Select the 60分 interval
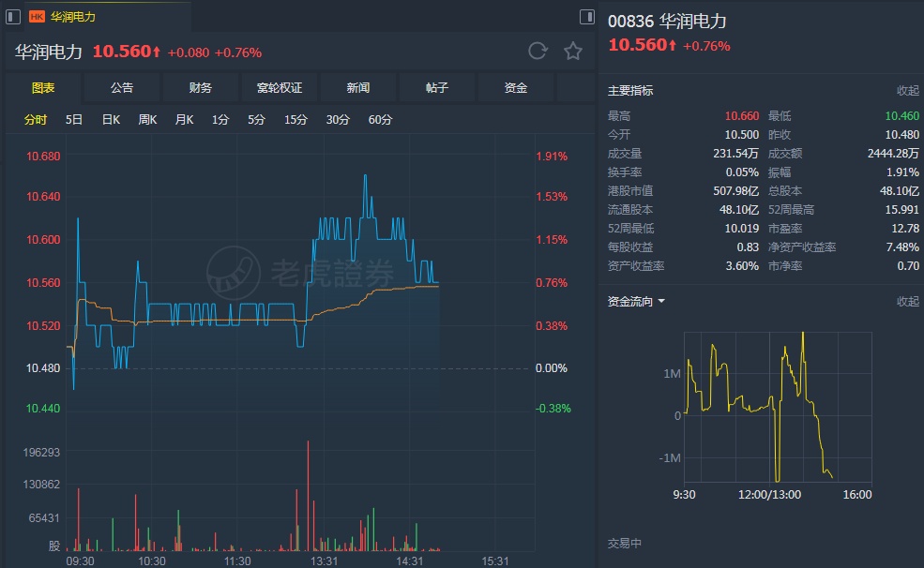 click(x=380, y=119)
